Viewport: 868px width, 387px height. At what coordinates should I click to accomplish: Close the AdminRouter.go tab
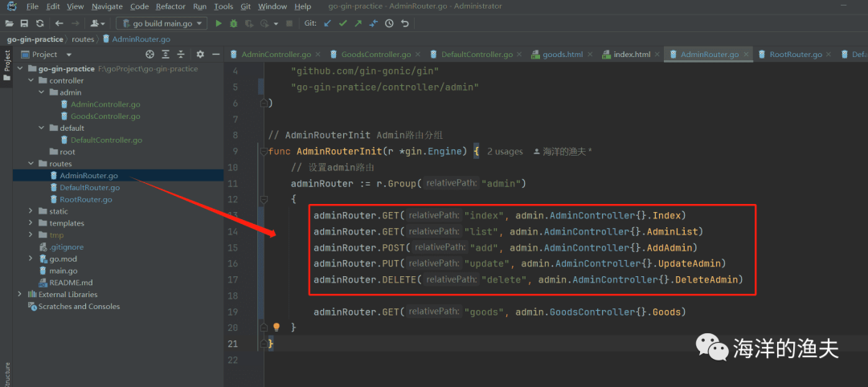pos(746,55)
